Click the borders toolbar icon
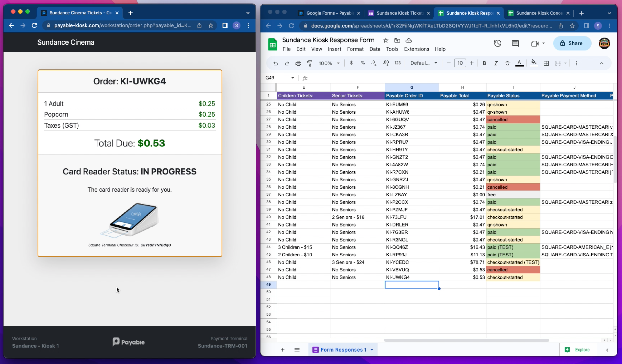This screenshot has width=622, height=364. 546,63
